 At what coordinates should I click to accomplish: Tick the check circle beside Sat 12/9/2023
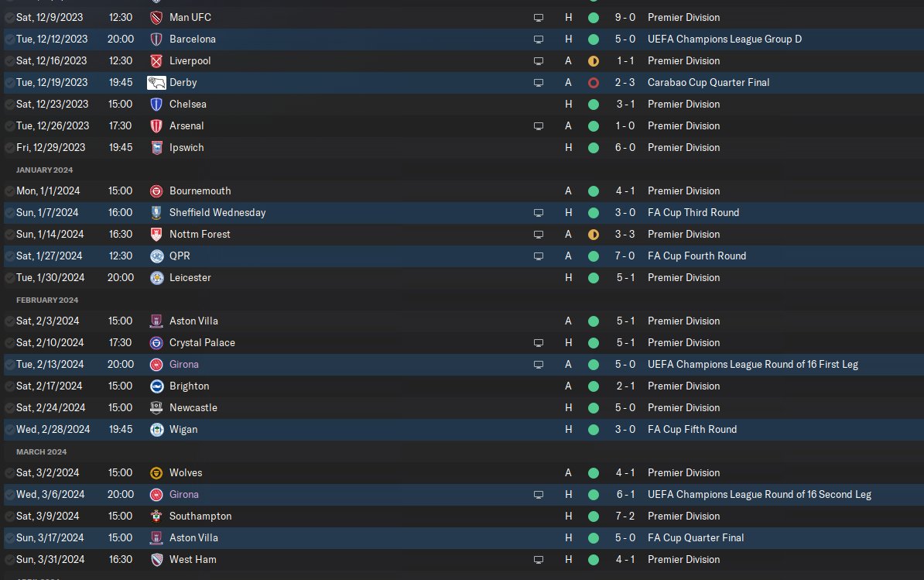coord(9,17)
